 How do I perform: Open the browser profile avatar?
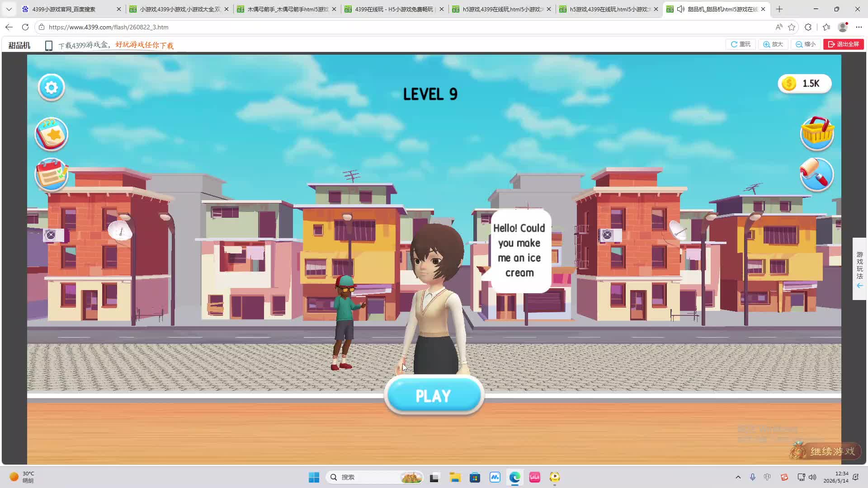point(843,27)
